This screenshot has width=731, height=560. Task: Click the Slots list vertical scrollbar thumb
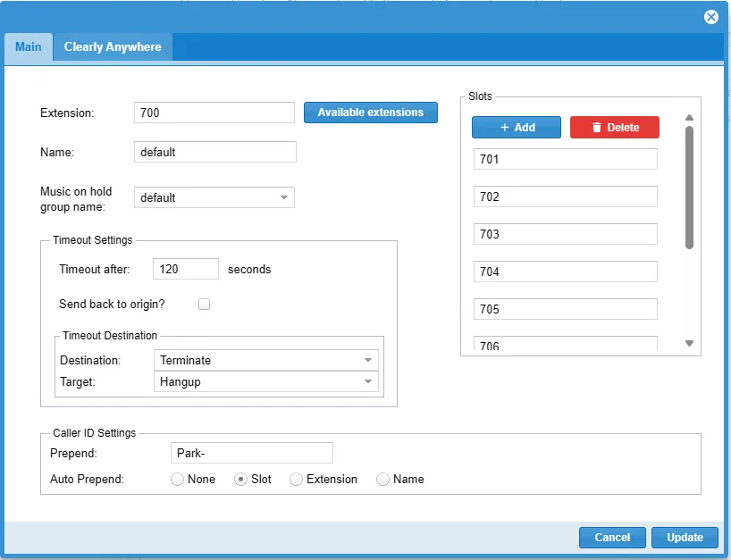point(690,188)
